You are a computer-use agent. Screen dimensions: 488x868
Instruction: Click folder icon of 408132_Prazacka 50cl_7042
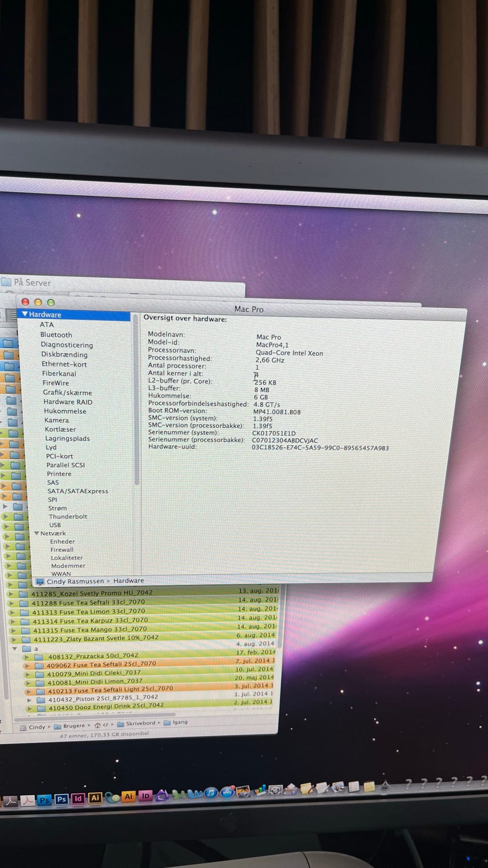(x=39, y=656)
